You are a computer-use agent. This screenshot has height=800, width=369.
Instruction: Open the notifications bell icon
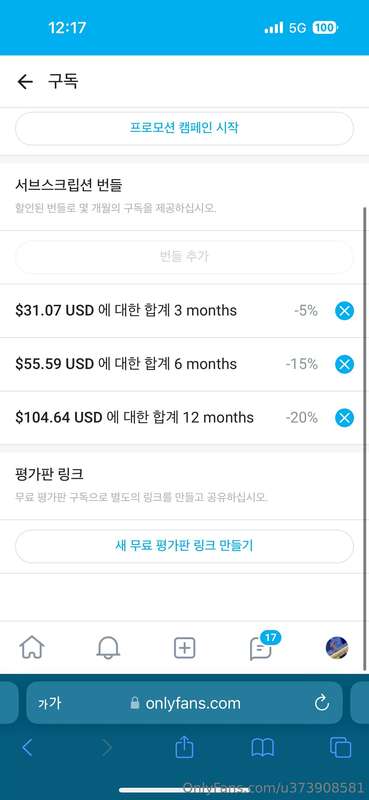[x=108, y=648]
